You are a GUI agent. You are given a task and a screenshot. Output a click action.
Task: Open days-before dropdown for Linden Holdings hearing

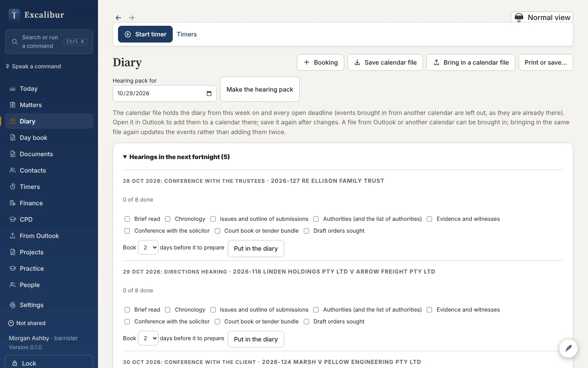point(148,339)
